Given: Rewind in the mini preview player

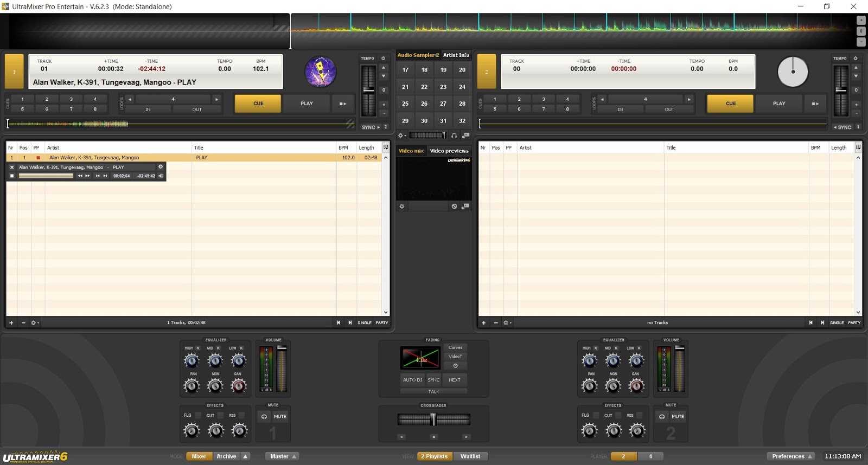Looking at the screenshot, I should (80, 176).
